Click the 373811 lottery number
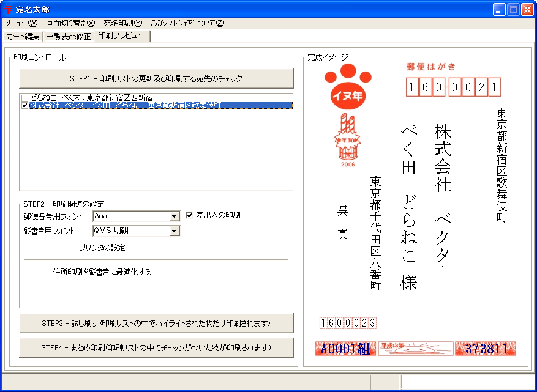Screen dimensions: 537x392 (x=486, y=349)
